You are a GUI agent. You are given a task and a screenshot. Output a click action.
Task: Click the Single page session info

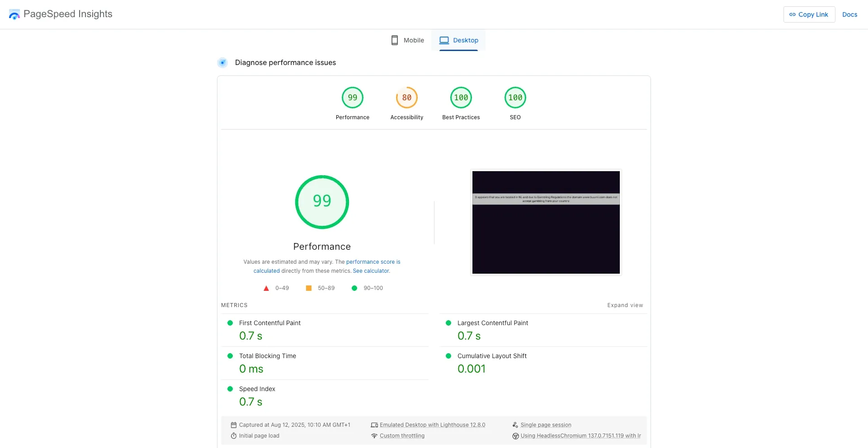coord(546,425)
